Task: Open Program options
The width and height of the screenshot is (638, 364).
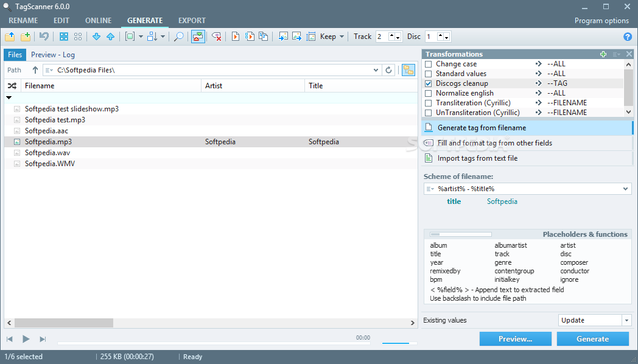Action: point(602,20)
